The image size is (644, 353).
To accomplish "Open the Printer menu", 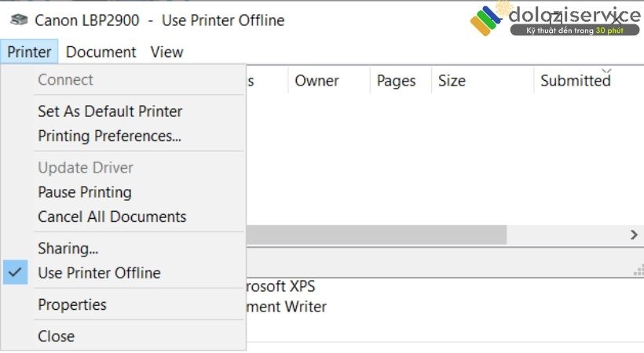I will pyautogui.click(x=29, y=53).
